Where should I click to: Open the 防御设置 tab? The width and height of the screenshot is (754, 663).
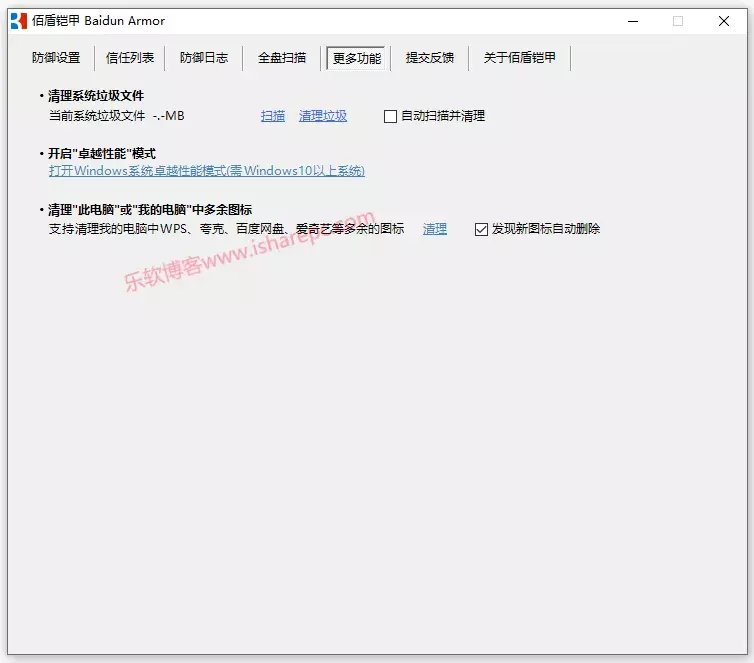coord(56,58)
